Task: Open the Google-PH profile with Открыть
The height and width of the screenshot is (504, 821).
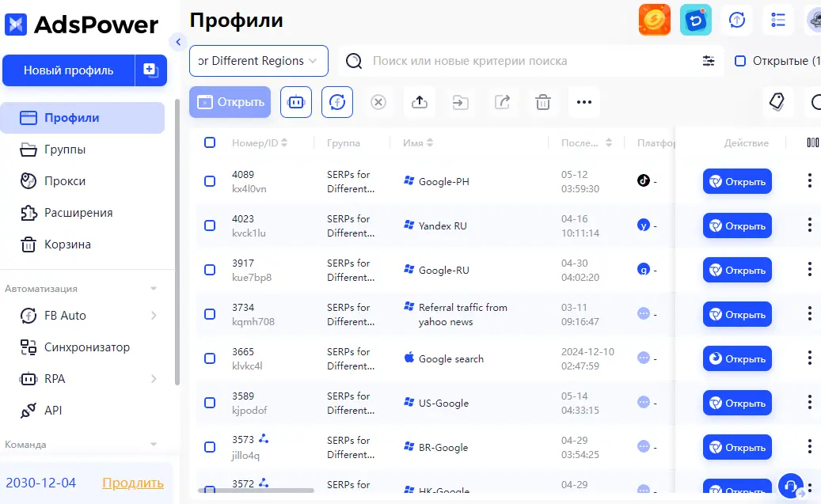Action: 737,182
